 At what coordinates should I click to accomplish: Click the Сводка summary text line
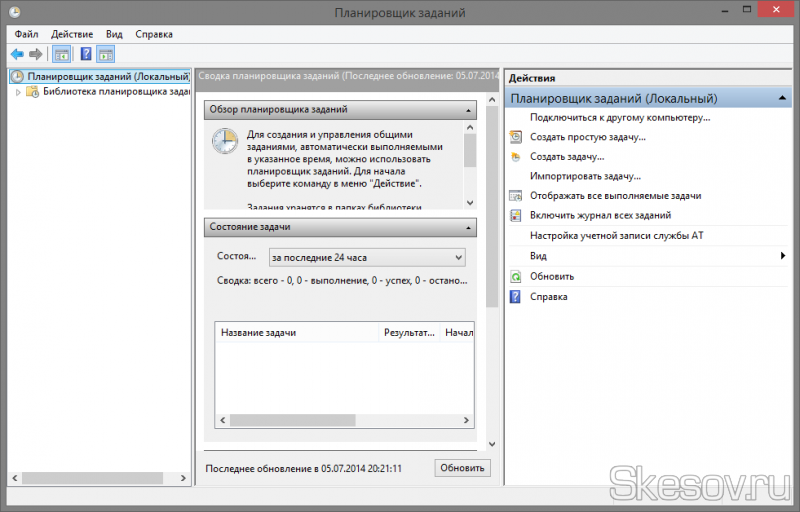[342, 280]
